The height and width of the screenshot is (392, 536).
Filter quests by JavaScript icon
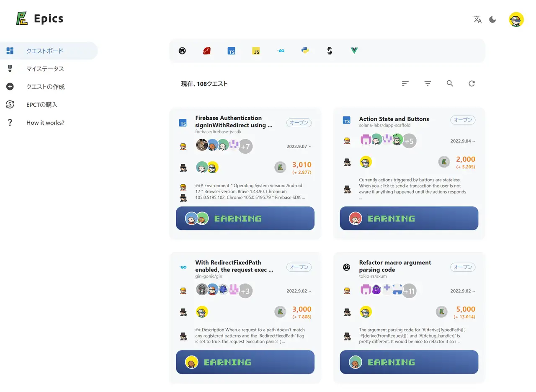click(x=256, y=51)
